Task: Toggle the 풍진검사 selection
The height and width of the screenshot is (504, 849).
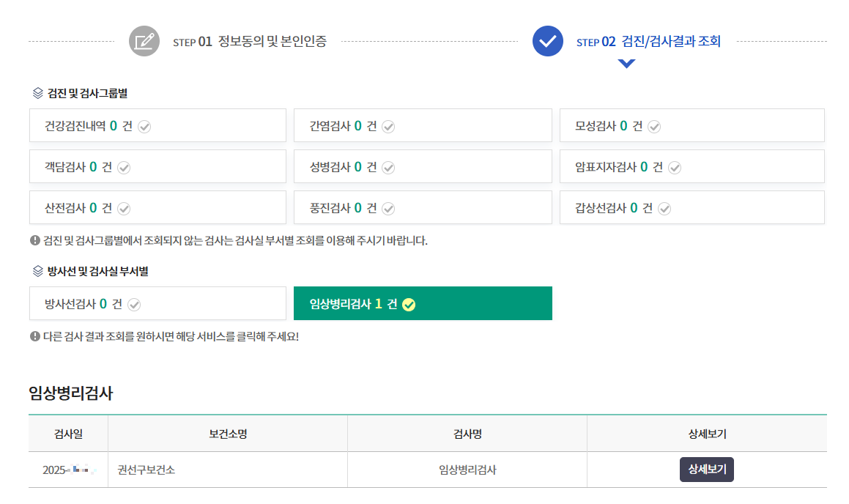Action: click(x=423, y=207)
